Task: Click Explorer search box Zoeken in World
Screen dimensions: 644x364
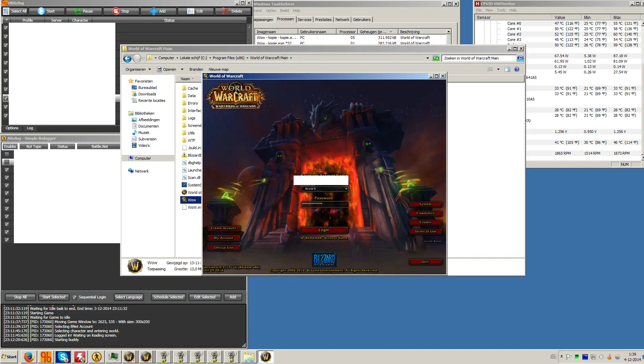Action: point(479,58)
